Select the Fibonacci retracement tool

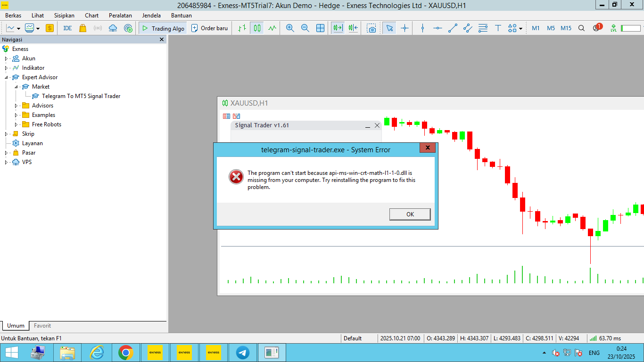483,28
